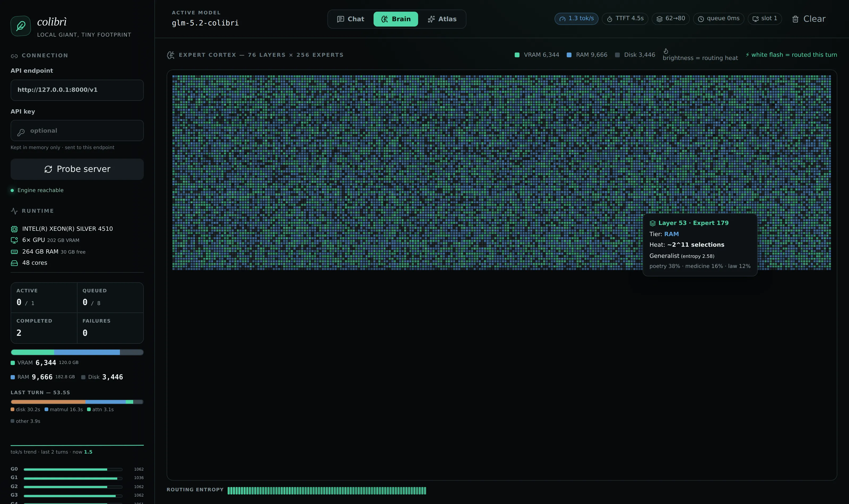Click the 'glm-5.2-colibri' active model name
The width and height of the screenshot is (849, 504).
[205, 23]
